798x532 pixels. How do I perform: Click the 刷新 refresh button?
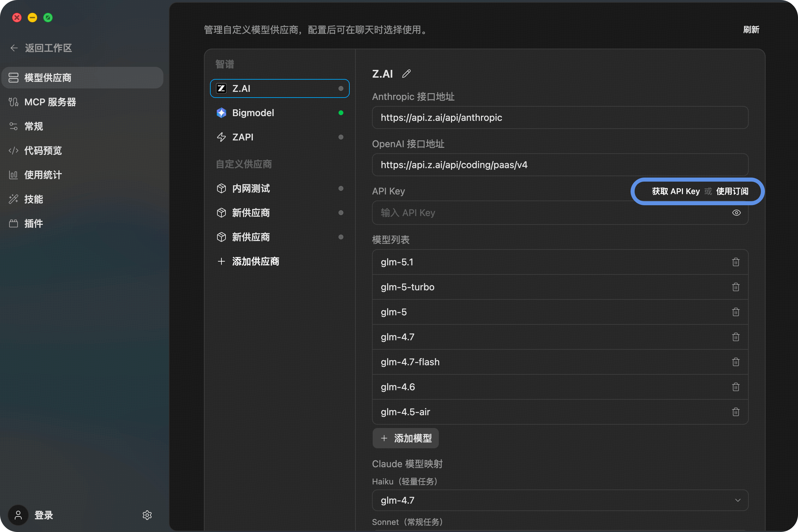pos(751,30)
